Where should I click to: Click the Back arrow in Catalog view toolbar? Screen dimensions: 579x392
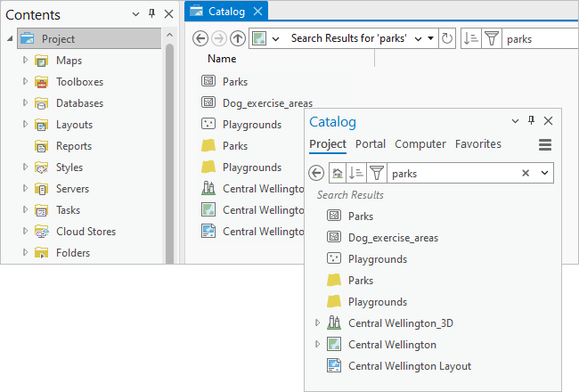[x=200, y=38]
